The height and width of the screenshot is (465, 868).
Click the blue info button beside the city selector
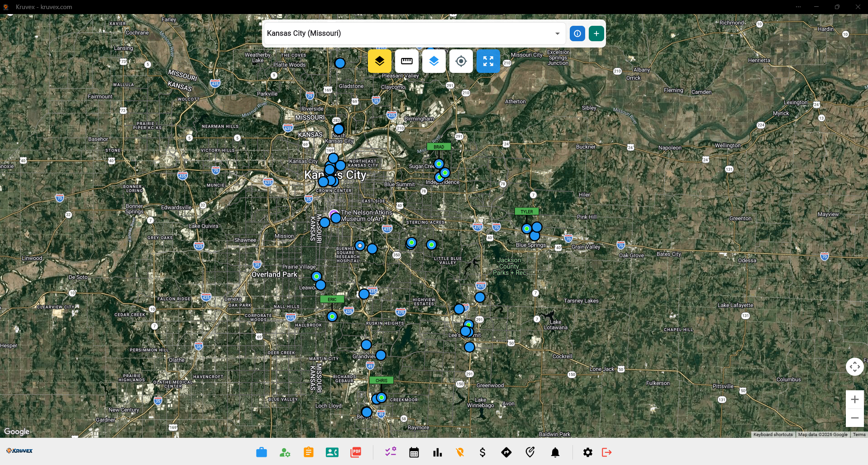click(577, 34)
